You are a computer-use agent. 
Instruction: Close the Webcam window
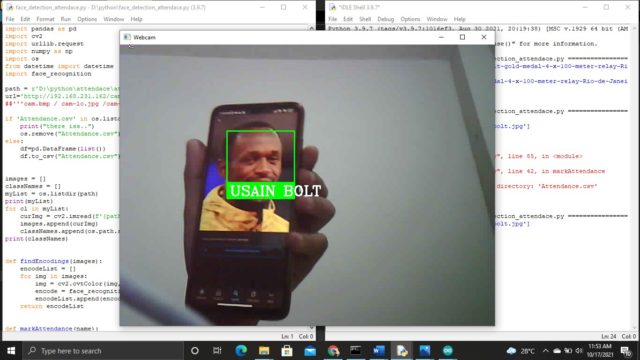484,37
